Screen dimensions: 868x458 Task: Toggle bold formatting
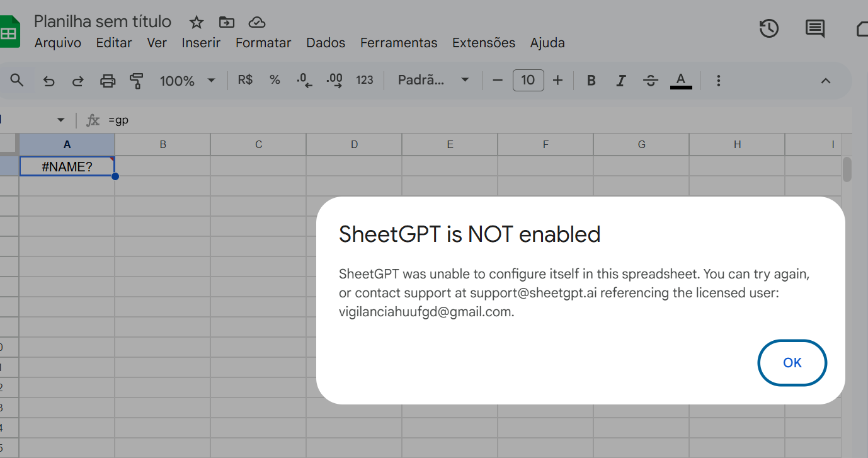pos(591,81)
